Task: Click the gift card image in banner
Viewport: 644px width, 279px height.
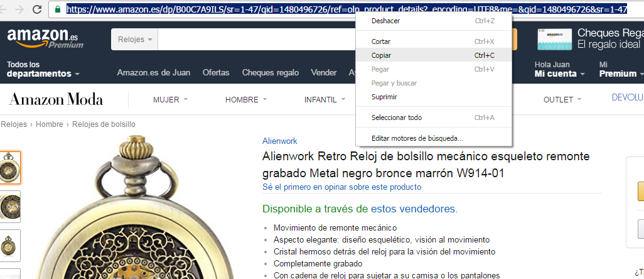Action: click(x=554, y=40)
